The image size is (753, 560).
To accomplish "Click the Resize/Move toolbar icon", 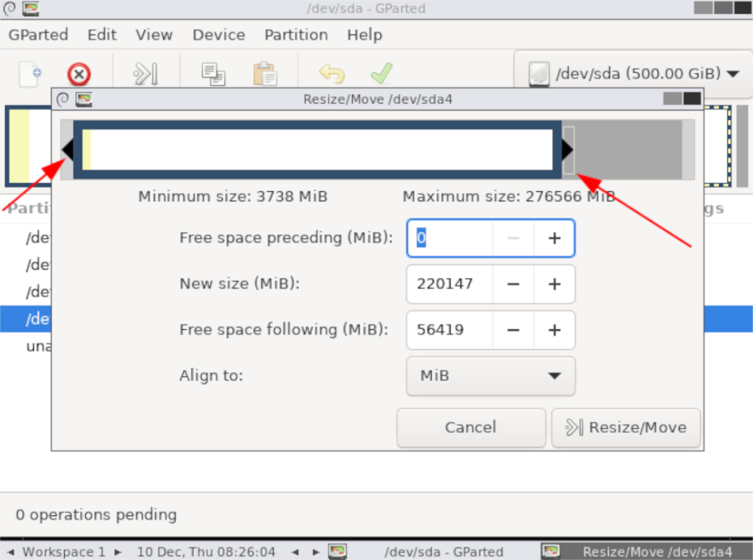I will pyautogui.click(x=145, y=73).
